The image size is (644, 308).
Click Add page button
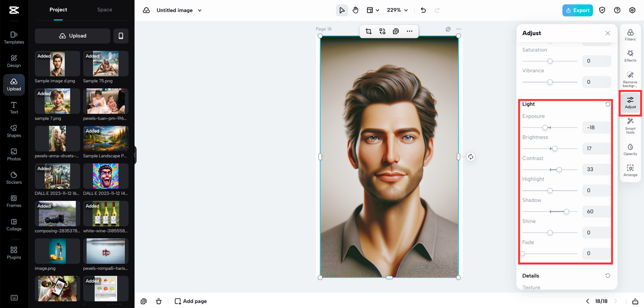tap(191, 301)
